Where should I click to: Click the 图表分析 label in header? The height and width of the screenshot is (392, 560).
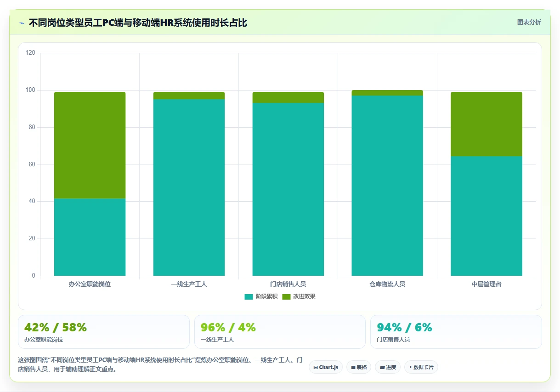pos(529,22)
